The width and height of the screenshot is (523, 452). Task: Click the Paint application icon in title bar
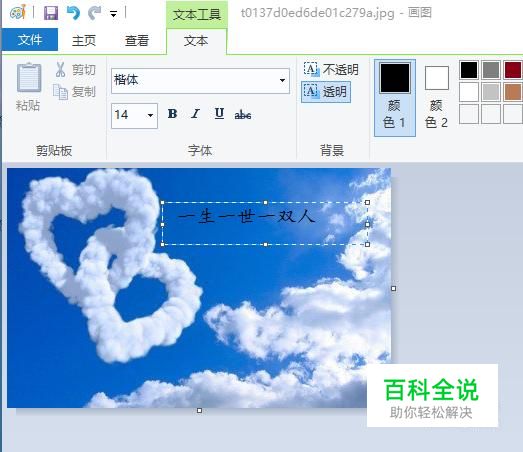click(x=18, y=13)
